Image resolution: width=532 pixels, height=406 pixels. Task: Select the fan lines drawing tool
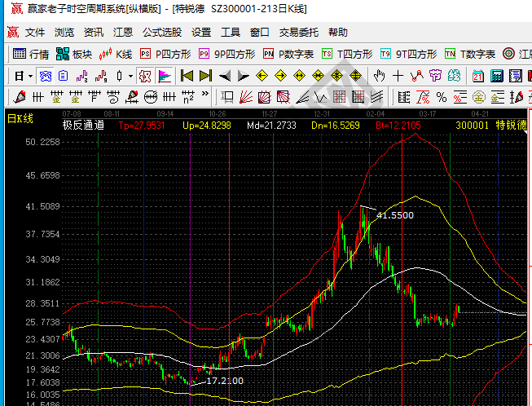coord(247,97)
